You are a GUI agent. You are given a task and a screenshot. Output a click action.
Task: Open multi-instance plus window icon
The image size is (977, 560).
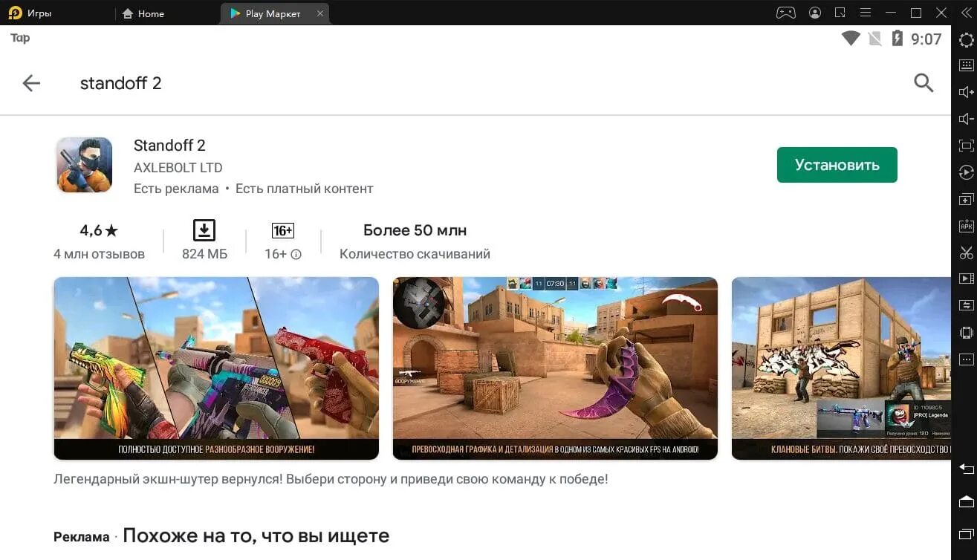966,200
